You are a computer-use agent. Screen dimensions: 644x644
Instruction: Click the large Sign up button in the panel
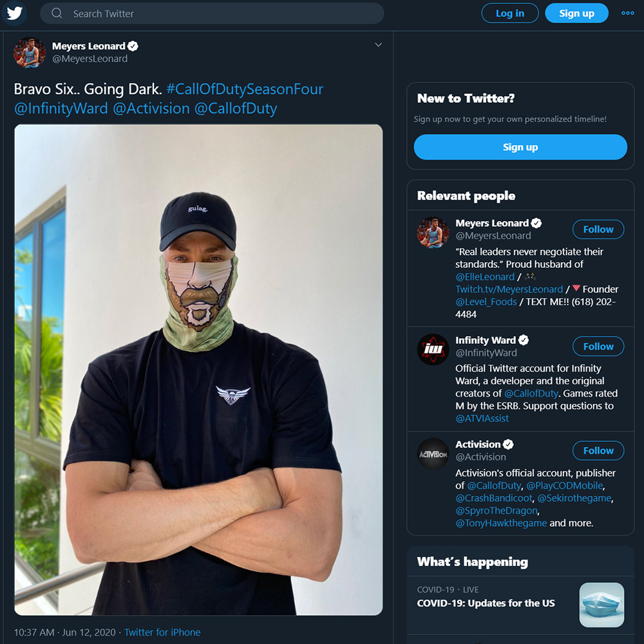click(520, 147)
